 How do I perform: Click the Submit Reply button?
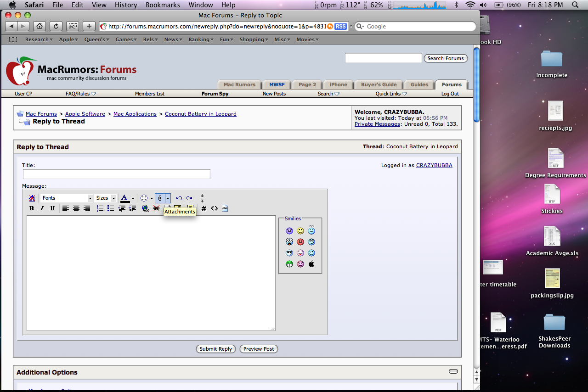click(x=216, y=349)
